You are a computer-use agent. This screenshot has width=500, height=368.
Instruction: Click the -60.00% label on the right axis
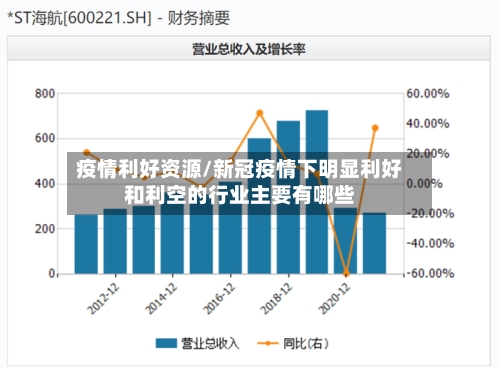(x=430, y=273)
